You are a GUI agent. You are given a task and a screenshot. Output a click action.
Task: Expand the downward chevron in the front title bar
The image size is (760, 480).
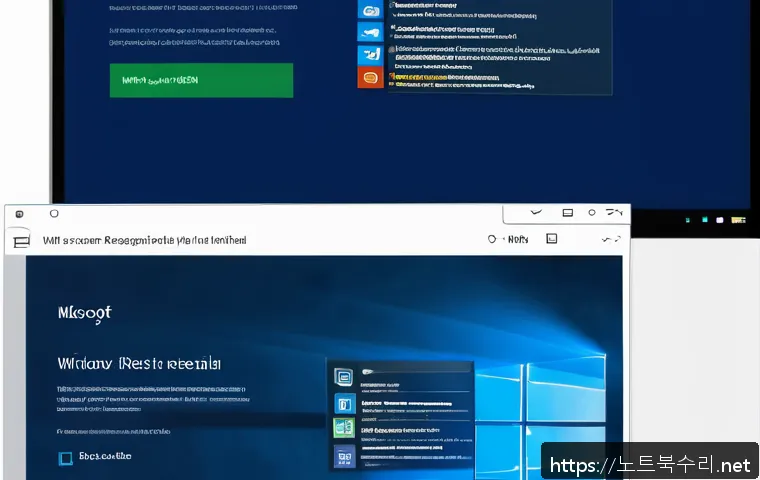536,212
